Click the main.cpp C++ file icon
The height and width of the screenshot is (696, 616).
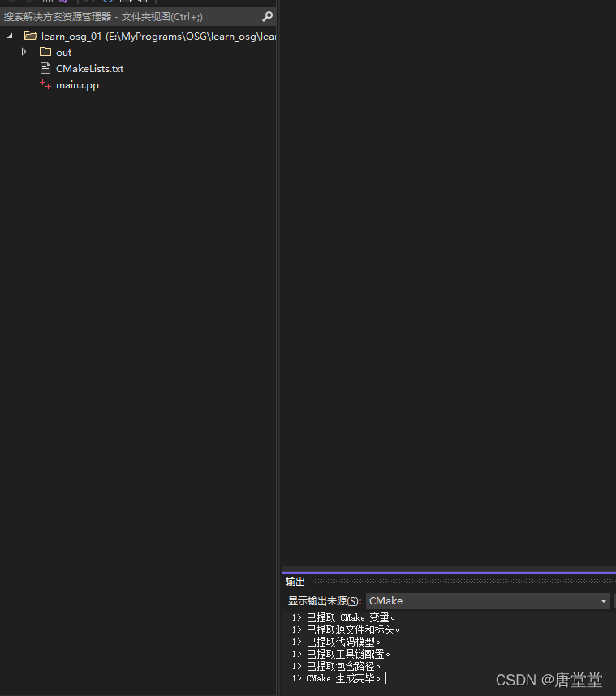point(45,84)
